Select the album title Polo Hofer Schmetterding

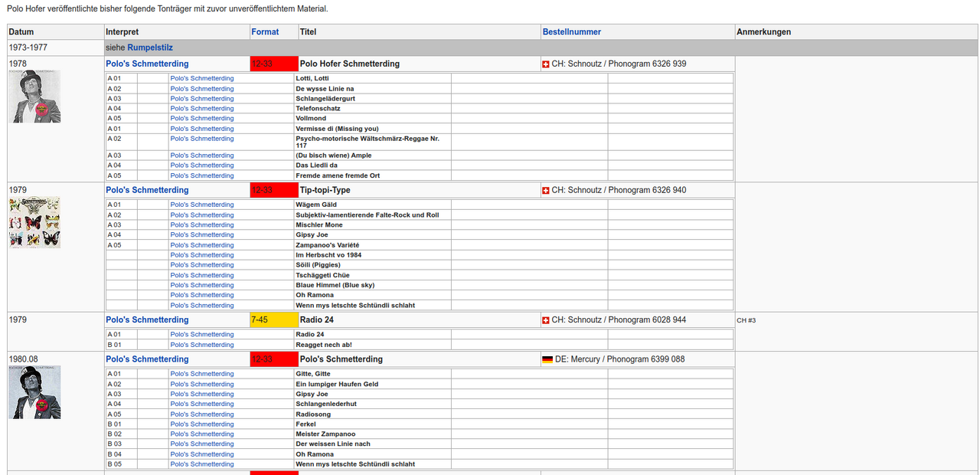tap(350, 64)
